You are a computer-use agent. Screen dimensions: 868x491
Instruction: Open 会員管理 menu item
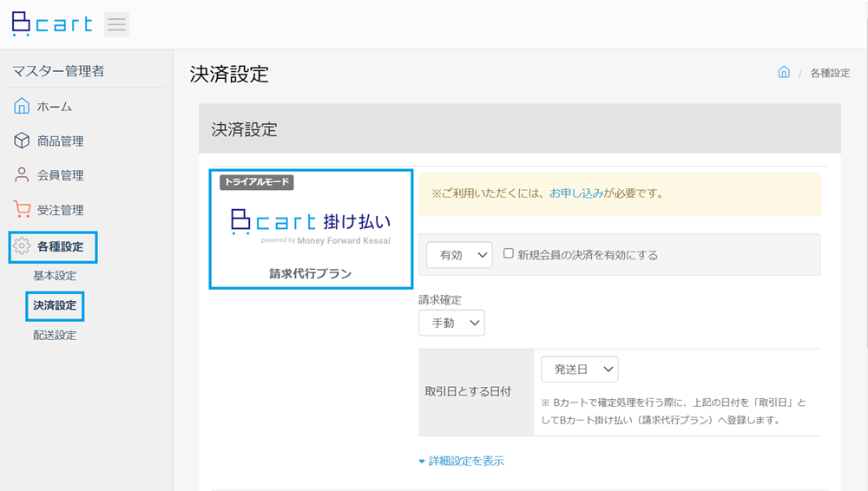click(x=61, y=175)
